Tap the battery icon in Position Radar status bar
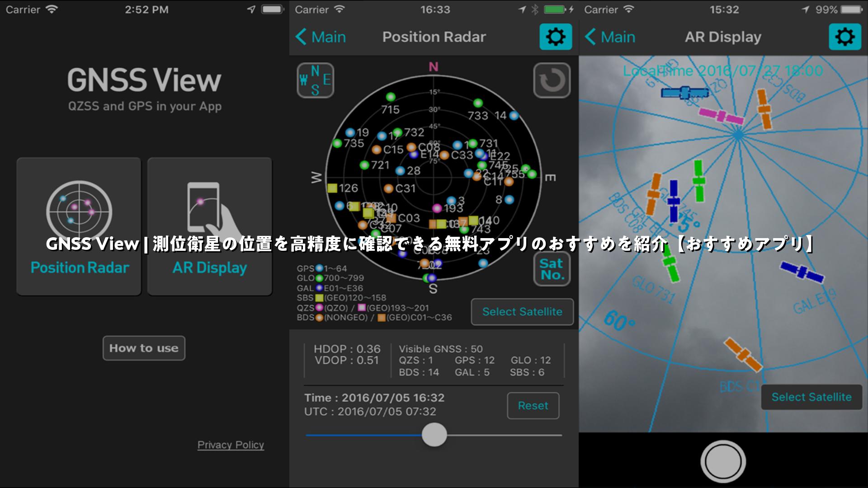The width and height of the screenshot is (868, 488). (555, 9)
